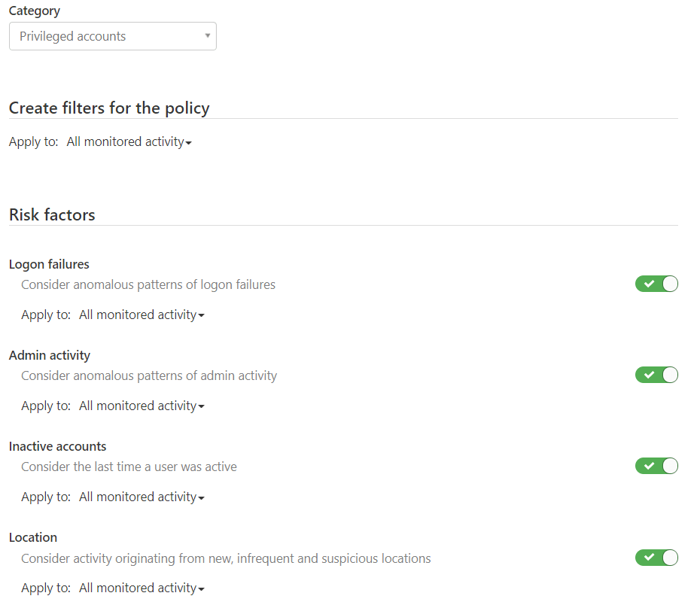Turn off the Admin activity toggle
Image resolution: width=700 pixels, height=605 pixels.
656,375
